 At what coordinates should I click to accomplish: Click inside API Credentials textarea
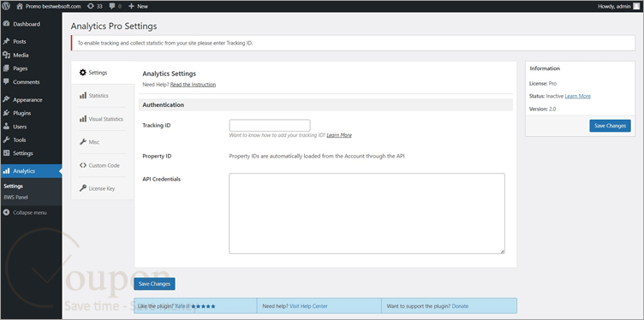pyautogui.click(x=367, y=213)
